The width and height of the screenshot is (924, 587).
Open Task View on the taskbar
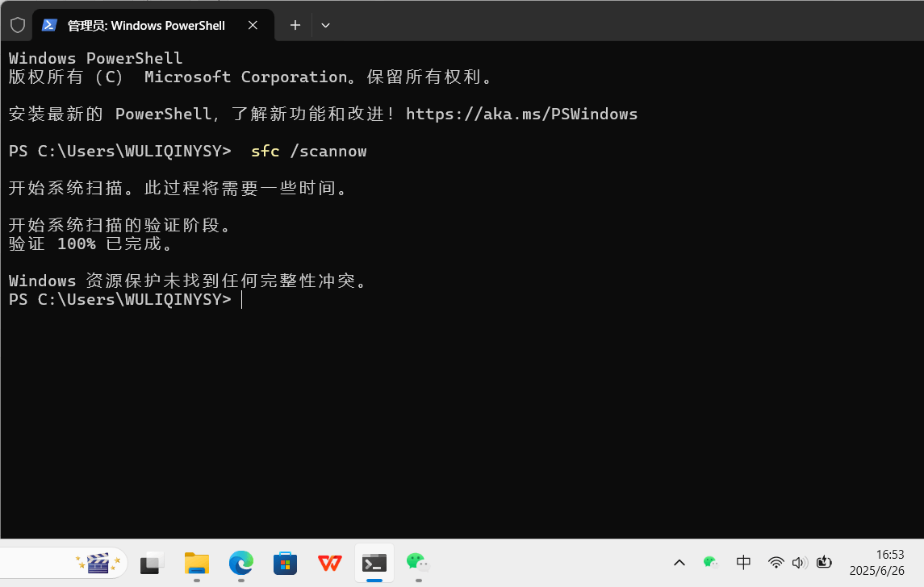click(x=152, y=564)
